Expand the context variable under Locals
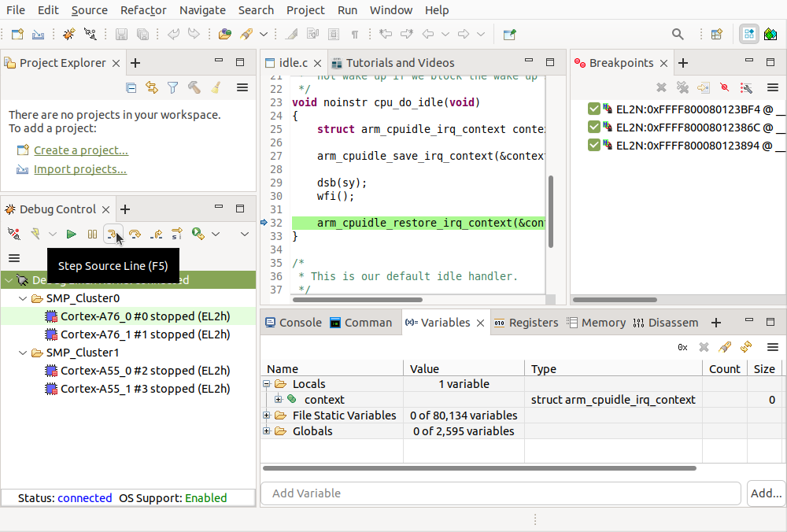Viewport: 787px width, 532px height. tap(279, 400)
